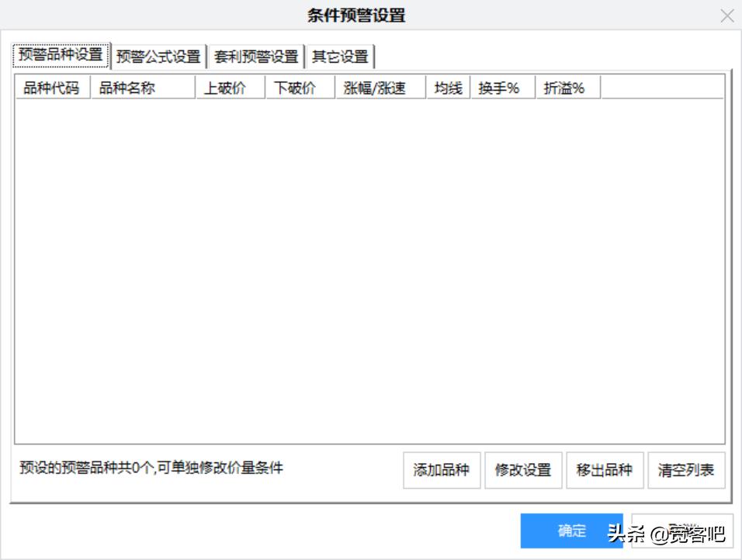The height and width of the screenshot is (560, 742).
Task: Select the 涨幅/涨速 column header
Action: click(379, 88)
